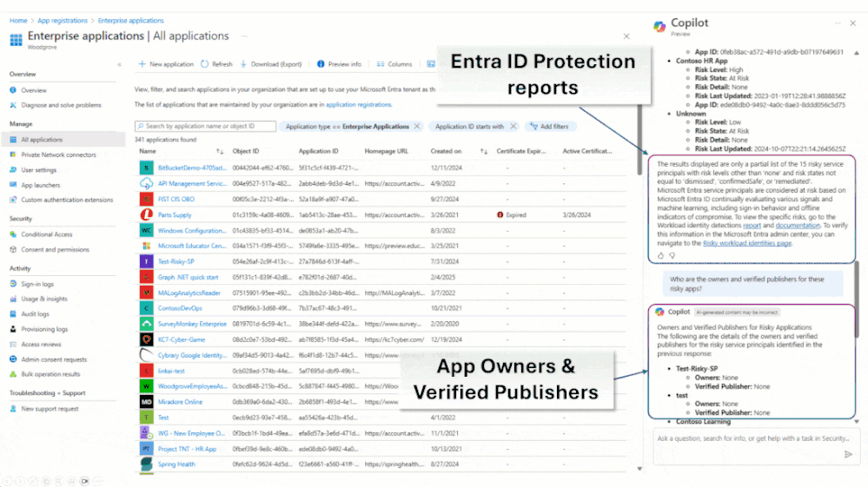The height and width of the screenshot is (487, 868).
Task: Open the ellipsis menu beside All applications title
Action: pos(244,36)
